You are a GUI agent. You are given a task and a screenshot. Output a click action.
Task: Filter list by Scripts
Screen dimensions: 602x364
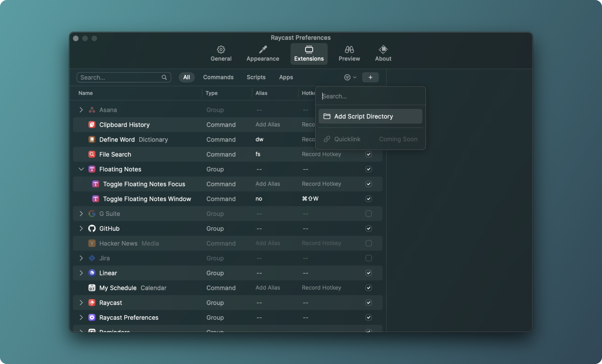(256, 77)
